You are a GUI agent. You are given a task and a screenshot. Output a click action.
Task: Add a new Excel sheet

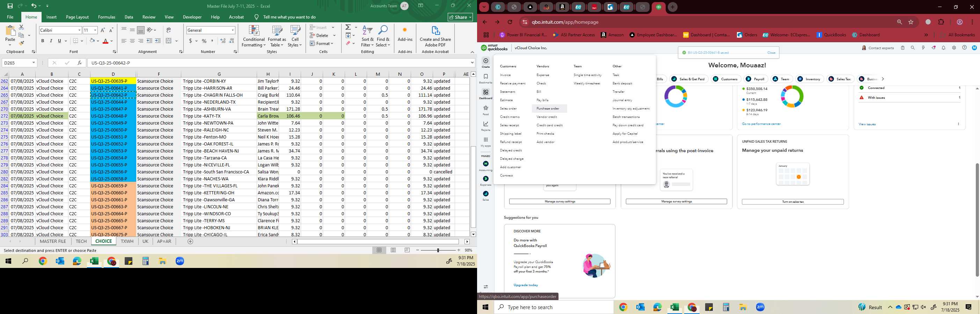point(190,241)
